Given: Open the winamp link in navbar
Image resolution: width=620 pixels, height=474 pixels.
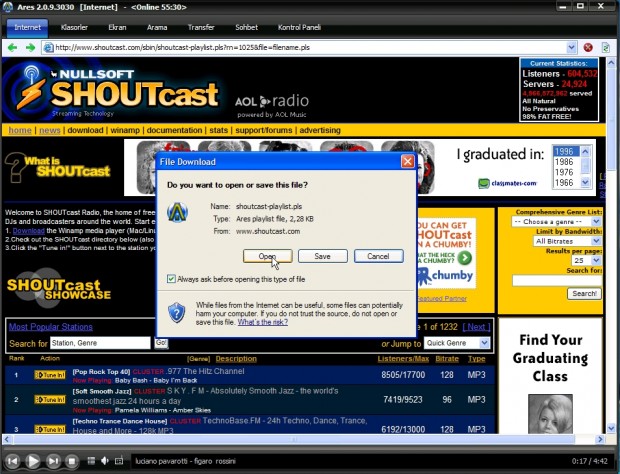Looking at the screenshot, I should point(125,130).
